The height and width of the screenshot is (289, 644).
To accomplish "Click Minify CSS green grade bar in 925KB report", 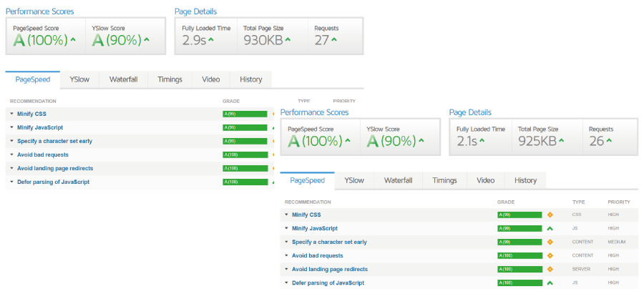I will click(x=519, y=215).
